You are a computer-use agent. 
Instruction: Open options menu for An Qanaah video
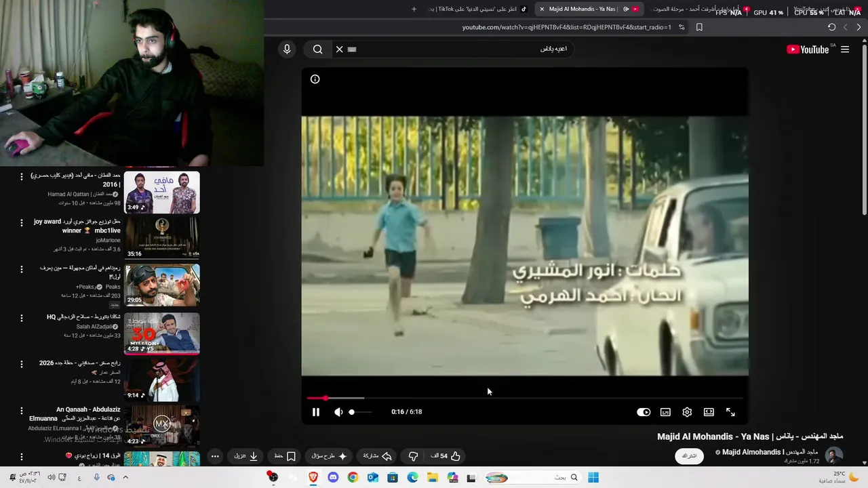21,410
